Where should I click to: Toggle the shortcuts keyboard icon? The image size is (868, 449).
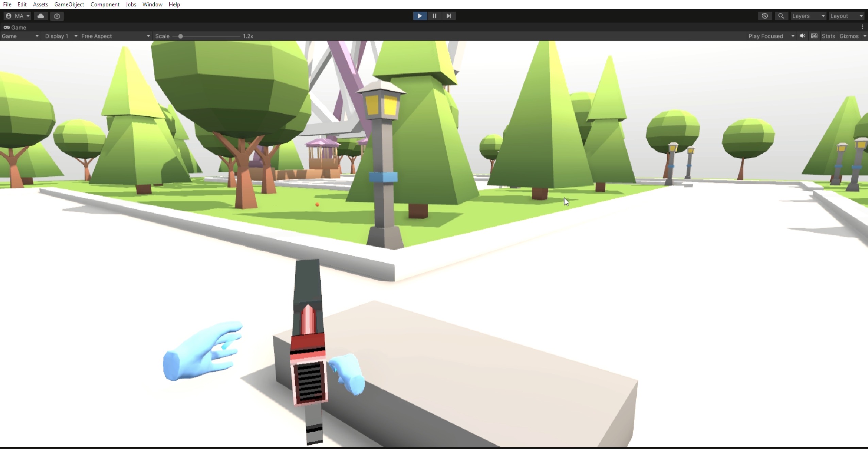click(x=814, y=36)
